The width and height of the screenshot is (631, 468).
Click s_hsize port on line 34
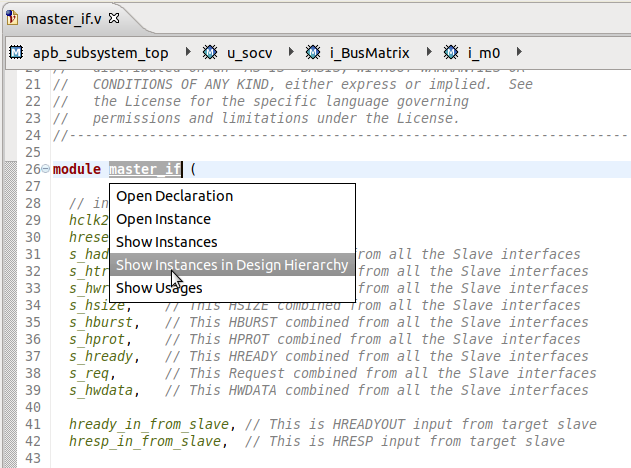tap(96, 305)
